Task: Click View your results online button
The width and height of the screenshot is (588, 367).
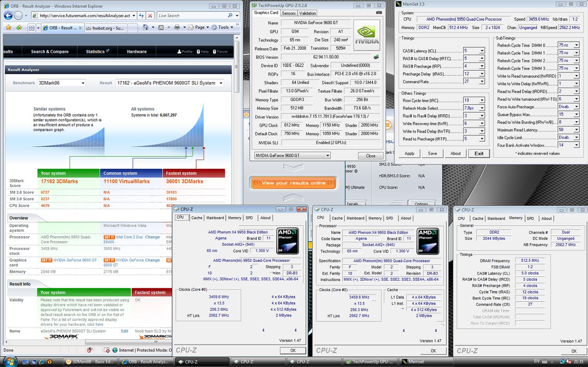Action: (x=293, y=183)
